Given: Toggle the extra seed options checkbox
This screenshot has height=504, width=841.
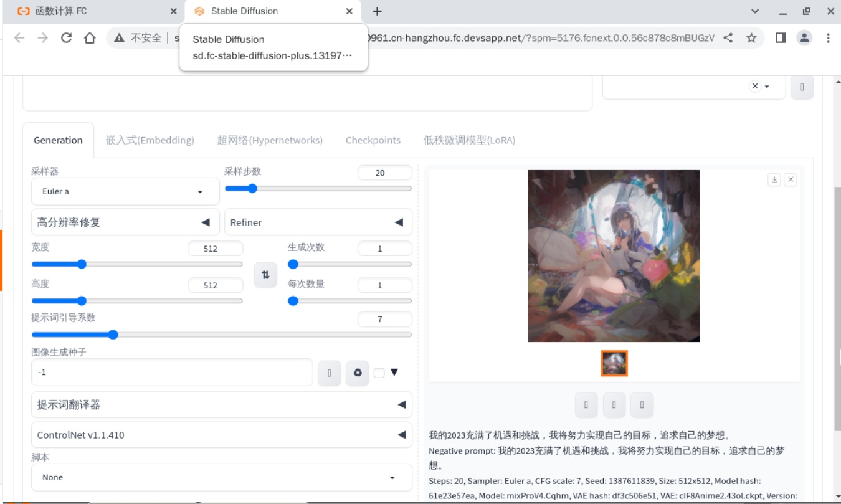Looking at the screenshot, I should tap(379, 373).
